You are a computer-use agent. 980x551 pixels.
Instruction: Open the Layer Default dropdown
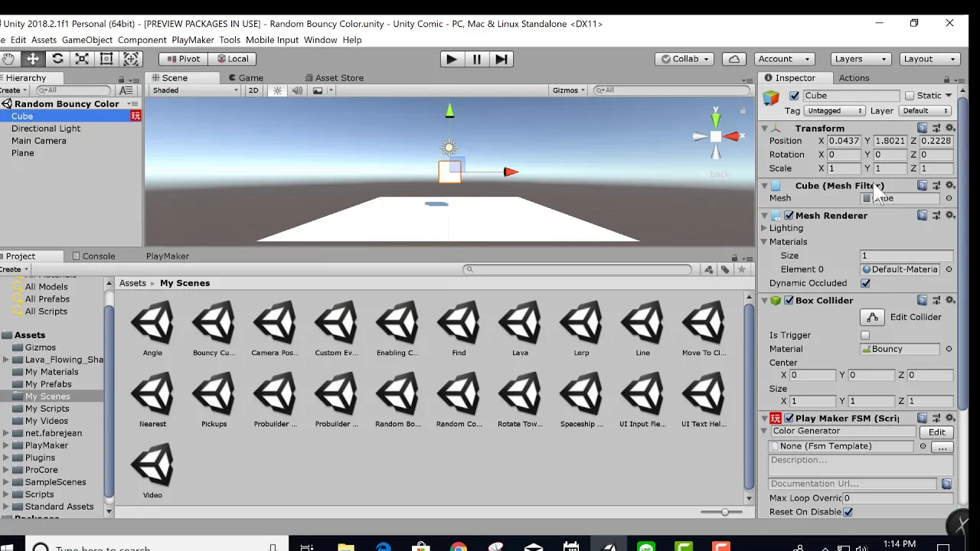tap(926, 111)
